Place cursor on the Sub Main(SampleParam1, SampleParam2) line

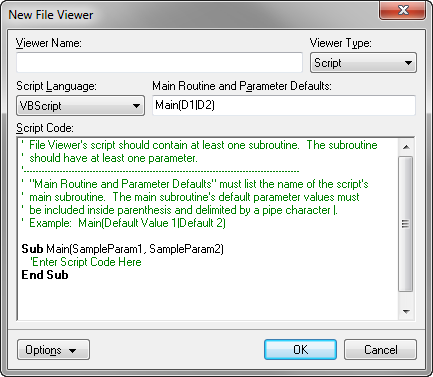point(122,249)
